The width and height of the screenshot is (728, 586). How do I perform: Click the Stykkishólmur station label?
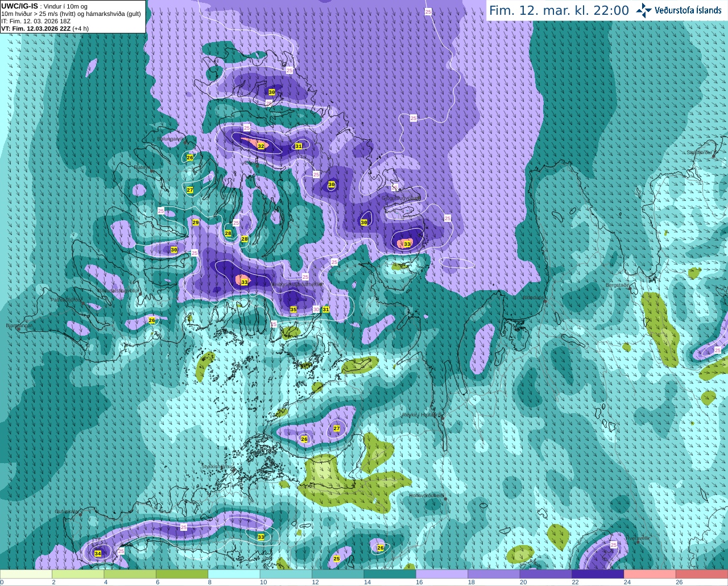pyautogui.click(x=217, y=466)
